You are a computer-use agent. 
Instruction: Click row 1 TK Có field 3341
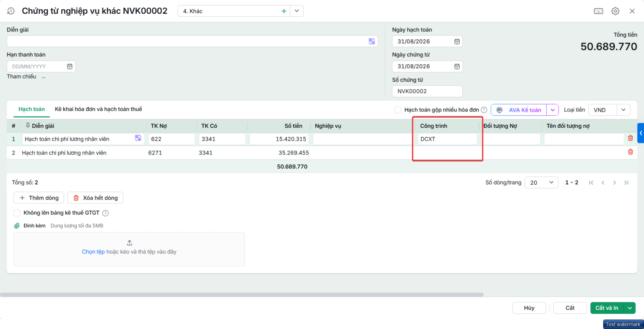(x=222, y=139)
